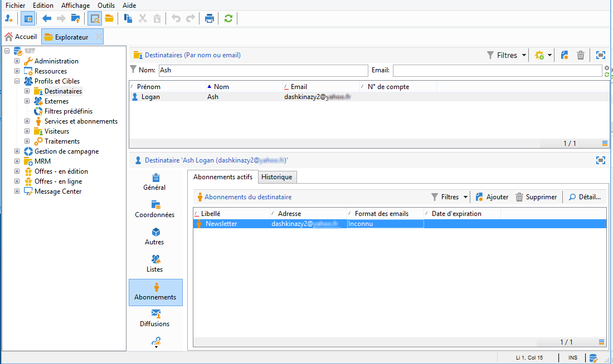Image resolution: width=613 pixels, height=364 pixels.
Task: Select MRM in the tree
Action: [42, 161]
